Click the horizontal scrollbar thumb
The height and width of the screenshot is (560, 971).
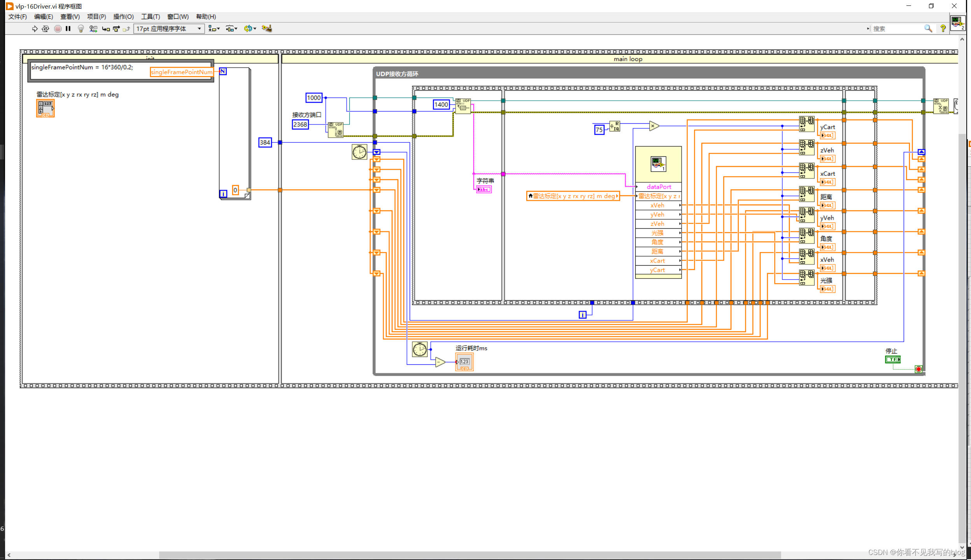pyautogui.click(x=470, y=555)
